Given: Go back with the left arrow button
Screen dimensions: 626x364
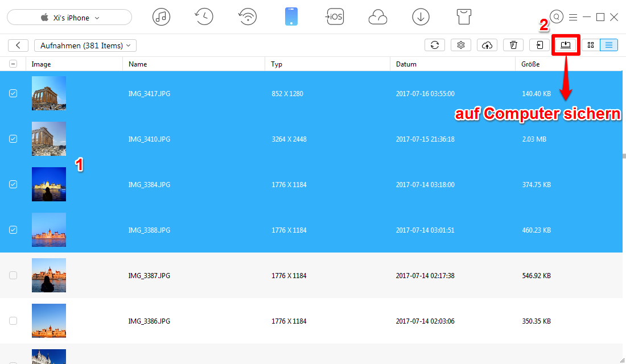Looking at the screenshot, I should [18, 45].
